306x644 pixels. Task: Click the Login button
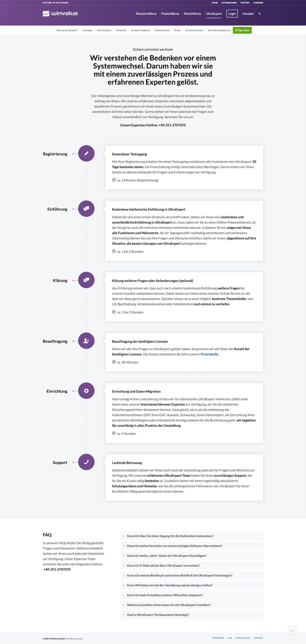tap(232, 14)
